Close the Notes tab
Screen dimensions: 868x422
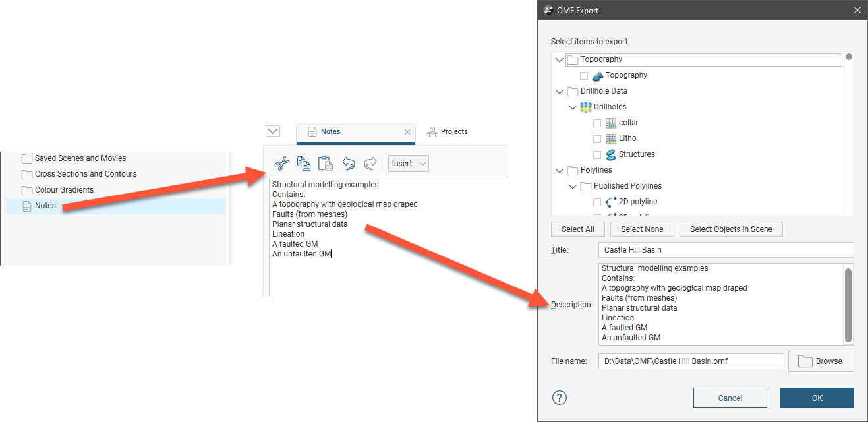point(407,132)
